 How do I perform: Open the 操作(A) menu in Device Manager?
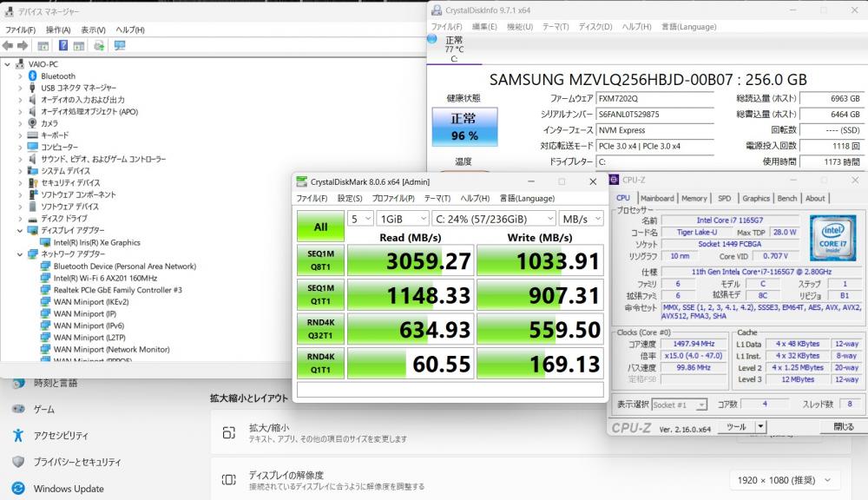coord(58,30)
